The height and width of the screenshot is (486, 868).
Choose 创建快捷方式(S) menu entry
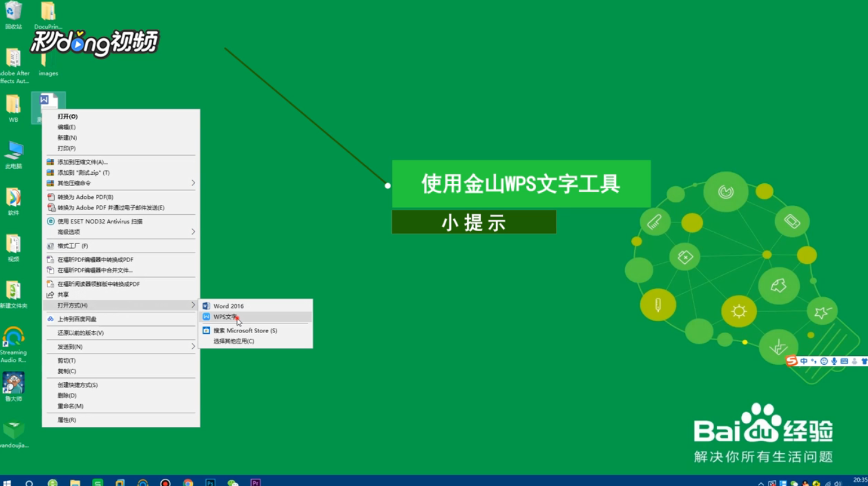click(121, 385)
